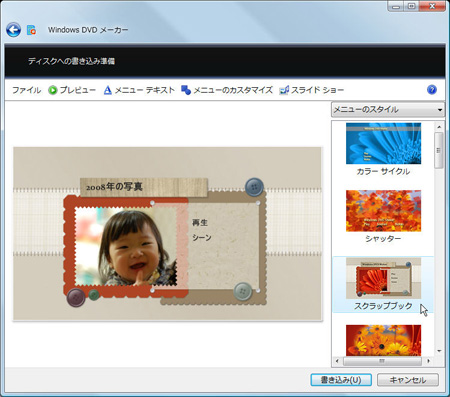Viewport: 450px width, 397px height.
Task: Click the blue back arrow button
Action: point(14,30)
